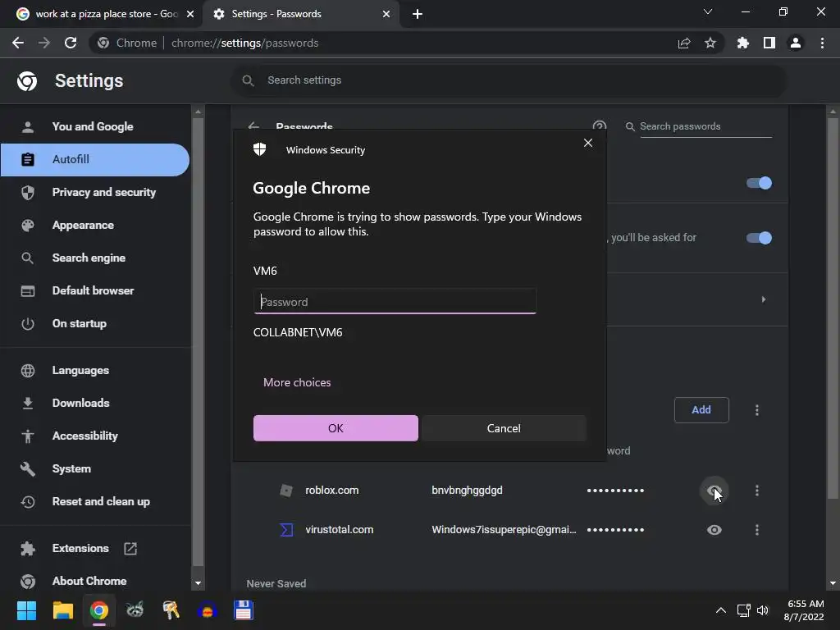Select Autofill in the sidebar
This screenshot has height=630, width=840.
(x=95, y=159)
